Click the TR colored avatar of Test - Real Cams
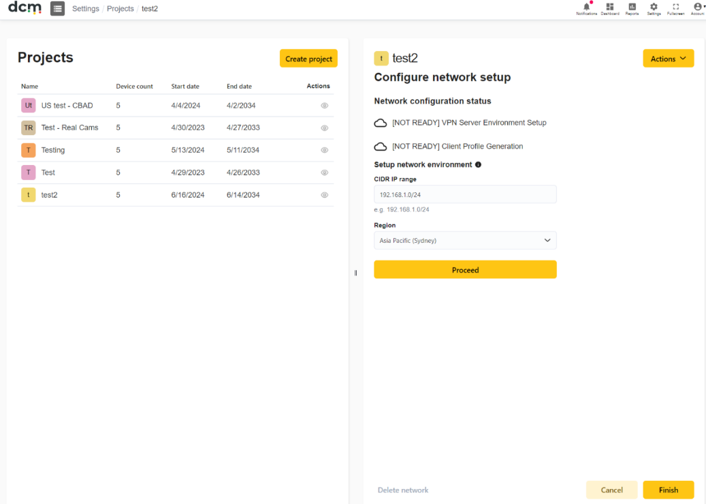Screen dimensions: 706x504 (x=28, y=128)
